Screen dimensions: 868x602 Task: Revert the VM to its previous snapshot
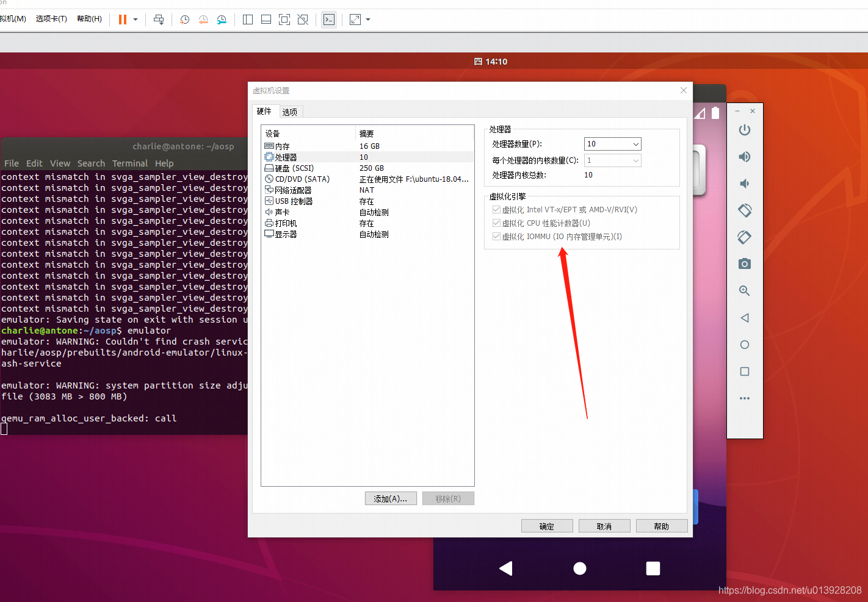tap(203, 20)
